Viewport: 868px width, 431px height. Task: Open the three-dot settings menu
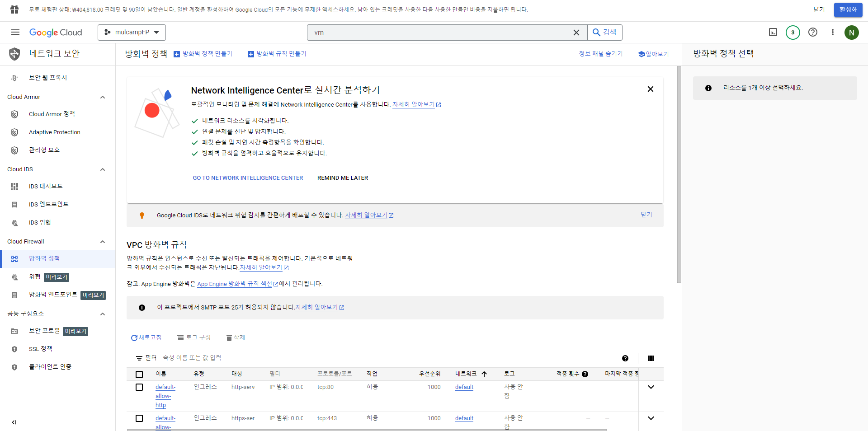click(833, 33)
